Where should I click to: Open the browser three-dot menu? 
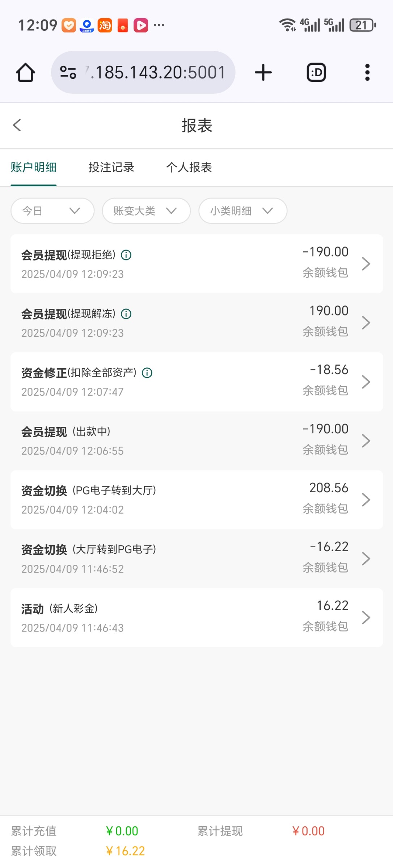pos(367,72)
